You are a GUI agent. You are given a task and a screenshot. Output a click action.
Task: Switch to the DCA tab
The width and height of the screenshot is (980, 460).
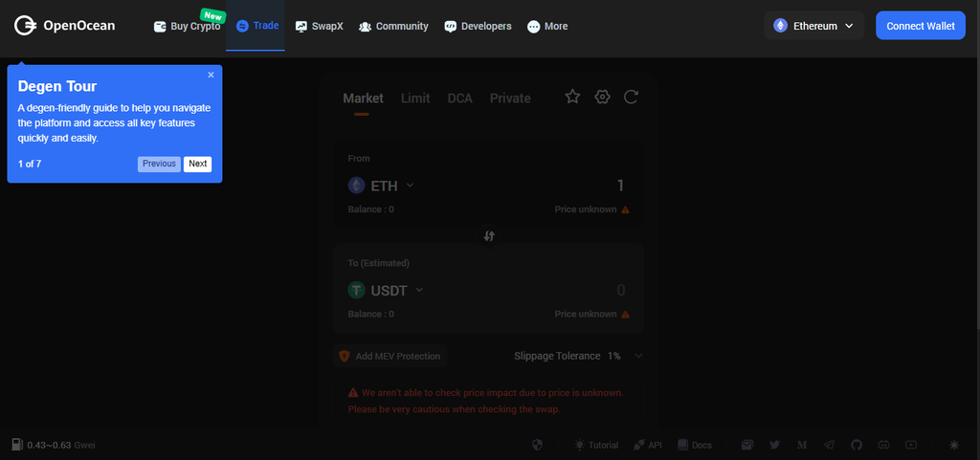point(460,98)
